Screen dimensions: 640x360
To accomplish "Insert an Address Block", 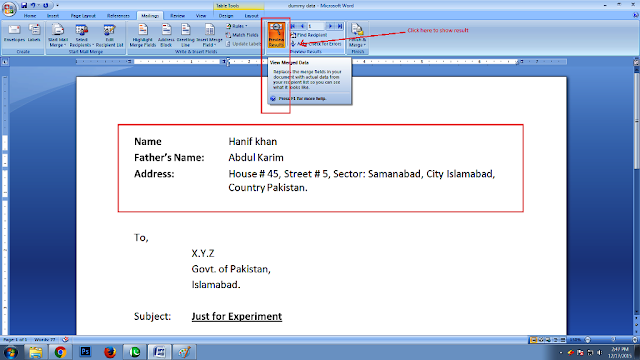I will [x=166, y=36].
